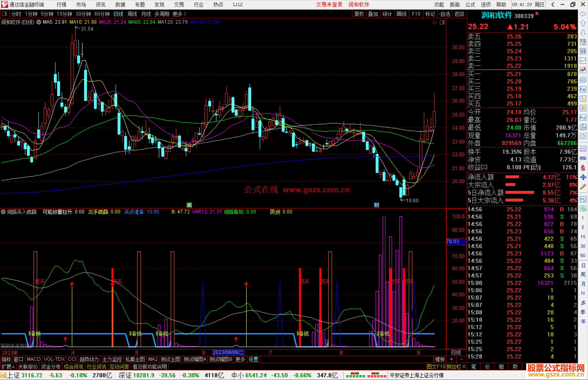
Task: Collapse the 侧边栏 sidebar toggle
Action: (456, 367)
